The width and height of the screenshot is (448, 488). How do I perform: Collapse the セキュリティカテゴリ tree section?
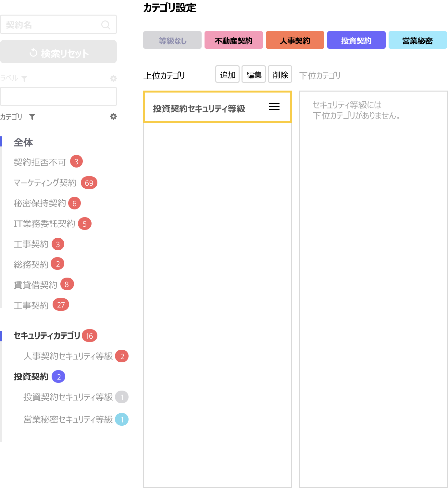click(46, 336)
